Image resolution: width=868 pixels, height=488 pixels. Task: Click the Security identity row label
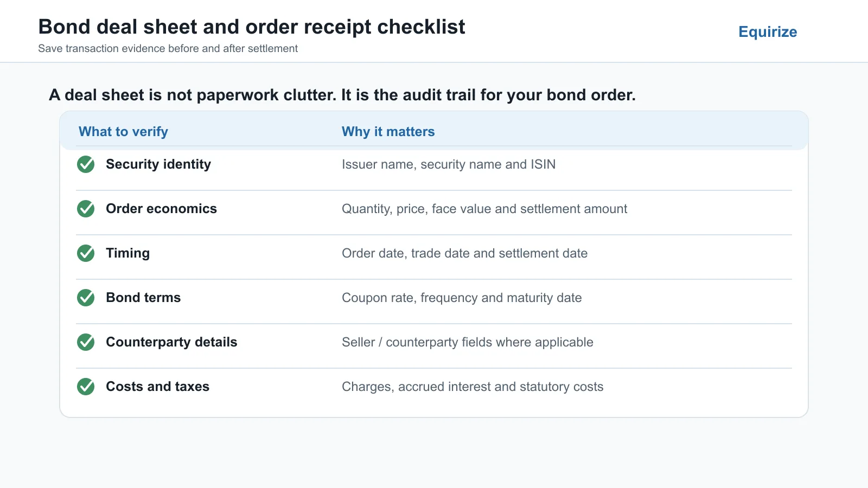pos(158,164)
